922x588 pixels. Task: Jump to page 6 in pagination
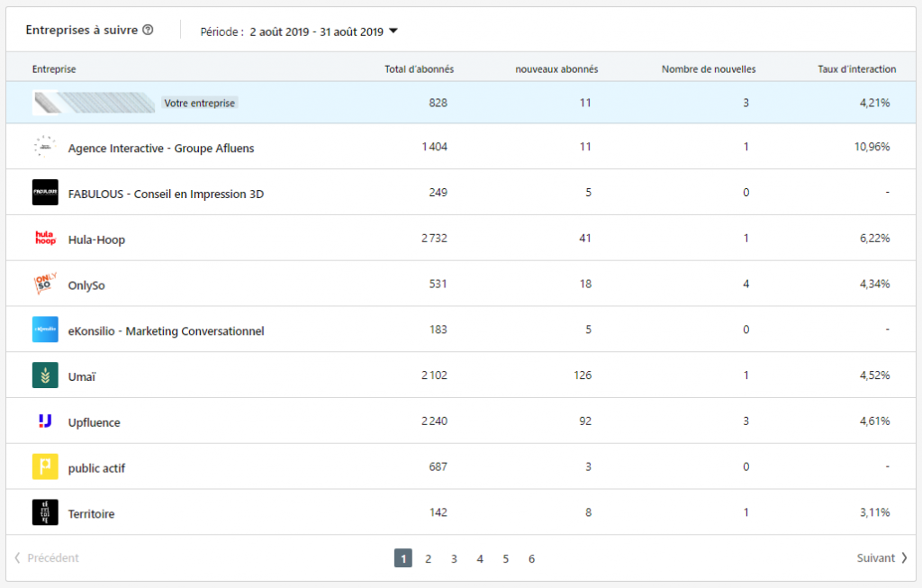(531, 558)
